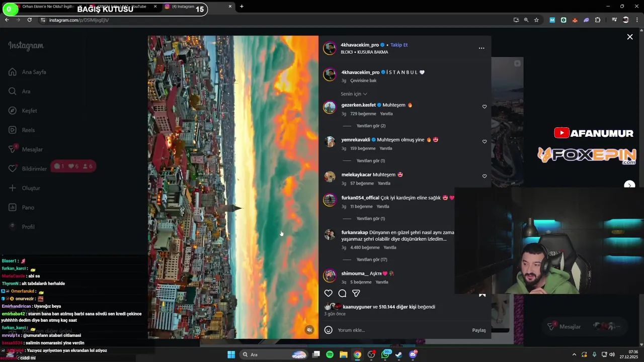The image size is (644, 362).
Task: Open 'Ara' search in Instagram sidebar
Action: [x=20, y=92]
